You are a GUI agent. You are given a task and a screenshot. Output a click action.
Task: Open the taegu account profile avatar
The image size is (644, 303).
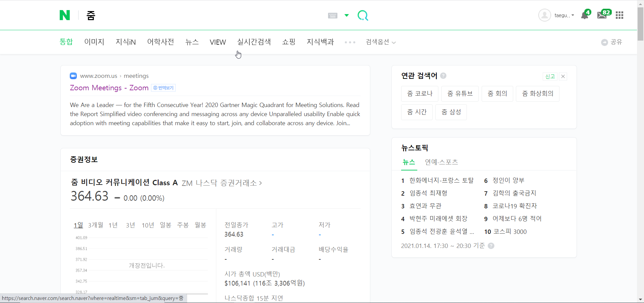[545, 15]
